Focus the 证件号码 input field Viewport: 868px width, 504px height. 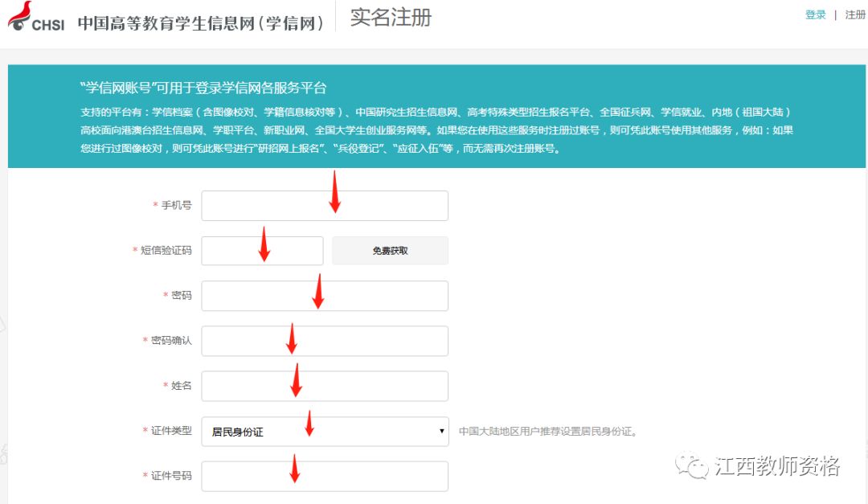click(x=325, y=477)
